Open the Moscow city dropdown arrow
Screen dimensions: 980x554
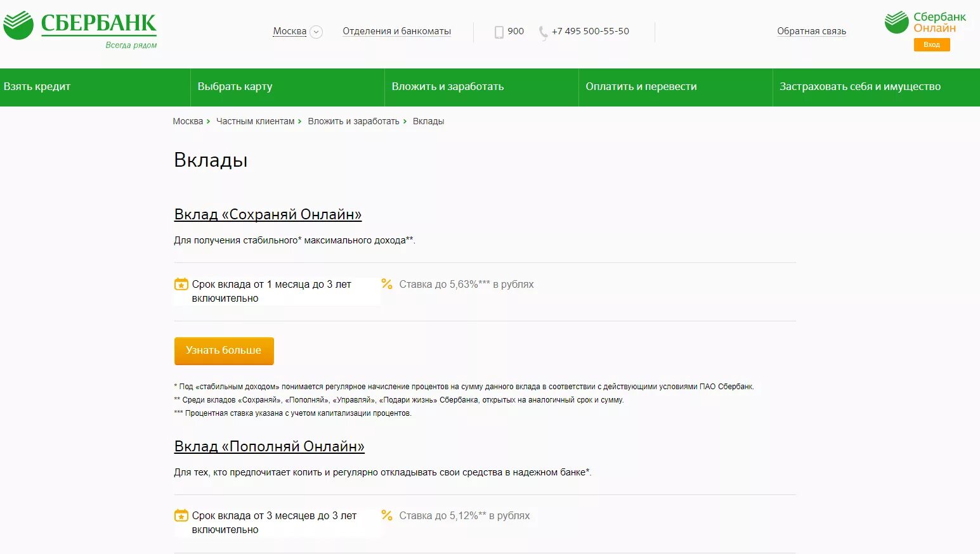tap(316, 32)
